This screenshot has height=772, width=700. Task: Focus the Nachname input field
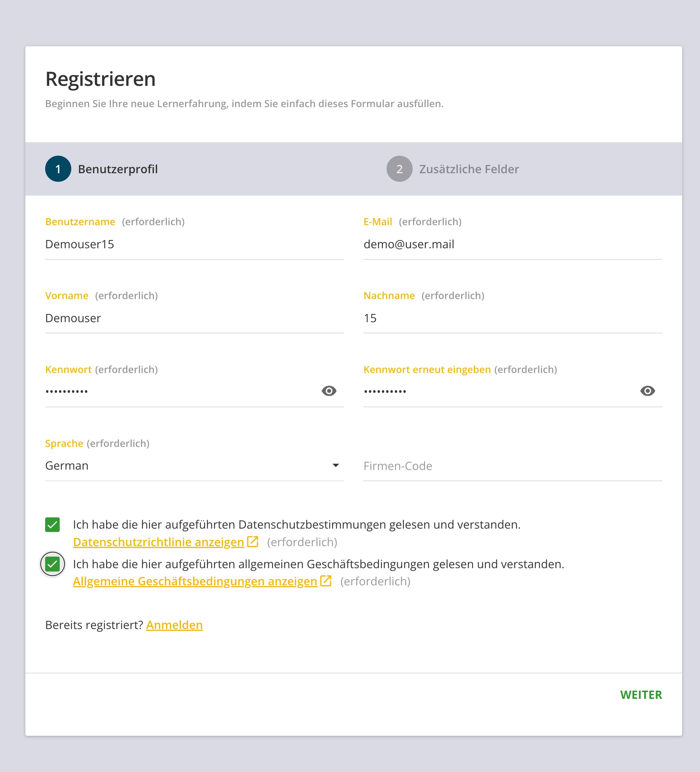[x=513, y=318]
